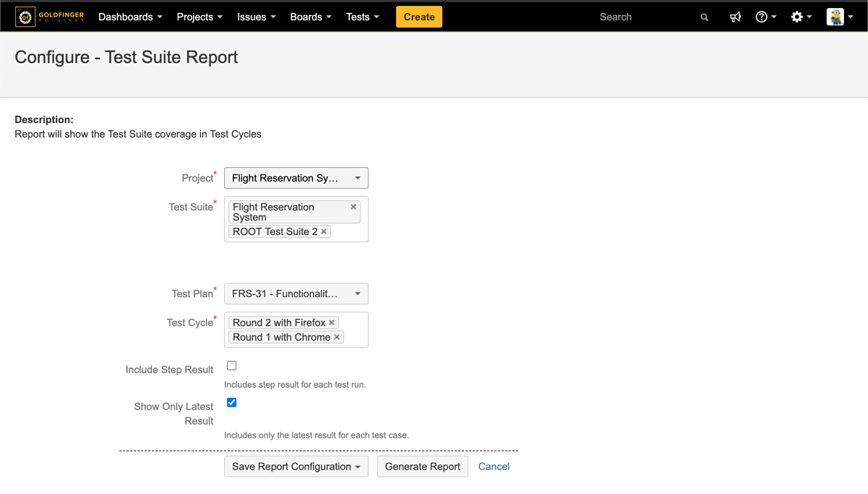
Task: Remove Flight Reservation System suite tag
Action: click(353, 207)
